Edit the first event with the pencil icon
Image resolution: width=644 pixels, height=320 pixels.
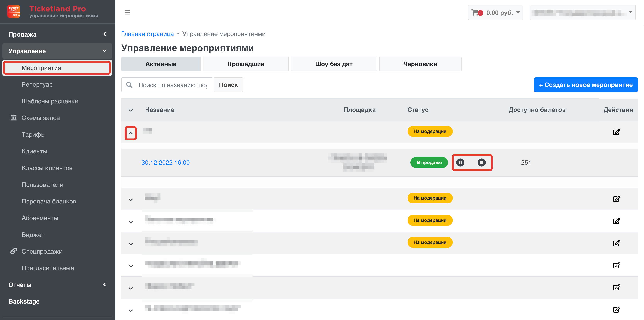[617, 132]
